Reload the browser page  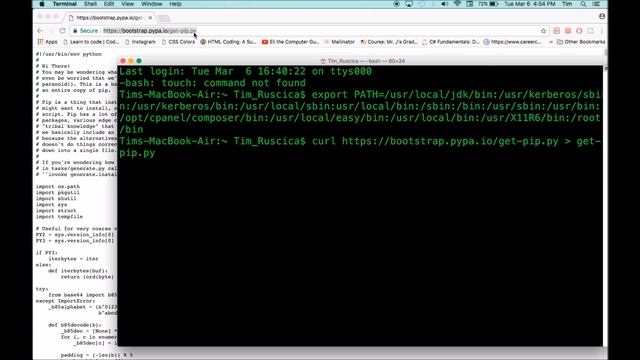[62, 31]
